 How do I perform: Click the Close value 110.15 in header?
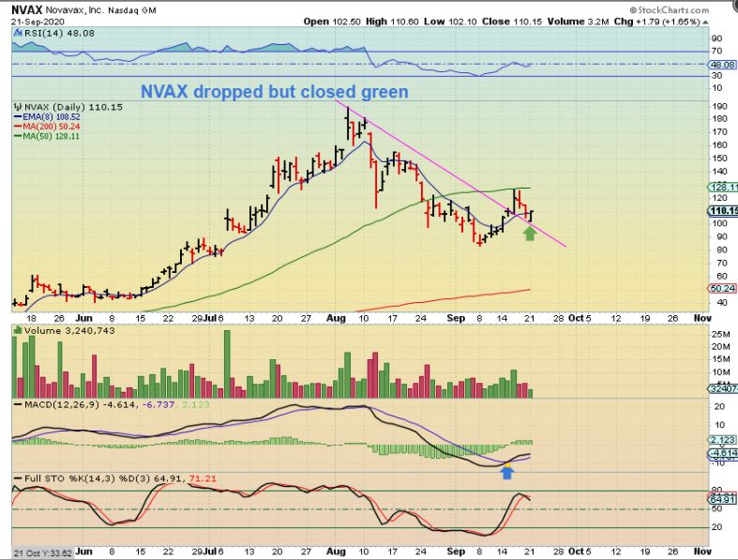(x=527, y=22)
